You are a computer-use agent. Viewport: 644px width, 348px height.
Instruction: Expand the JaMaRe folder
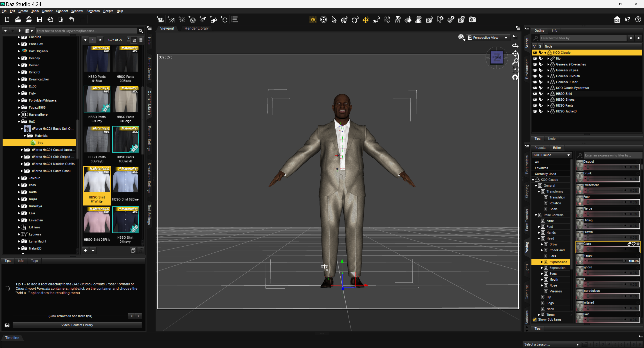coord(19,178)
